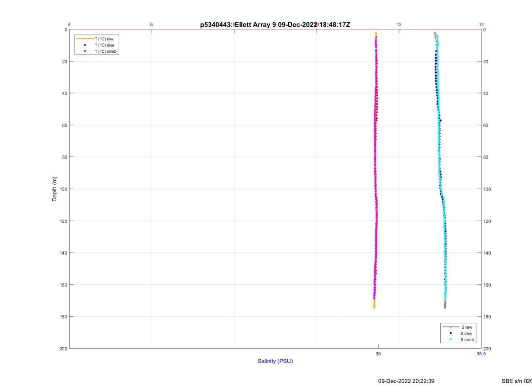Click the temperature tick label '14'

481,24
